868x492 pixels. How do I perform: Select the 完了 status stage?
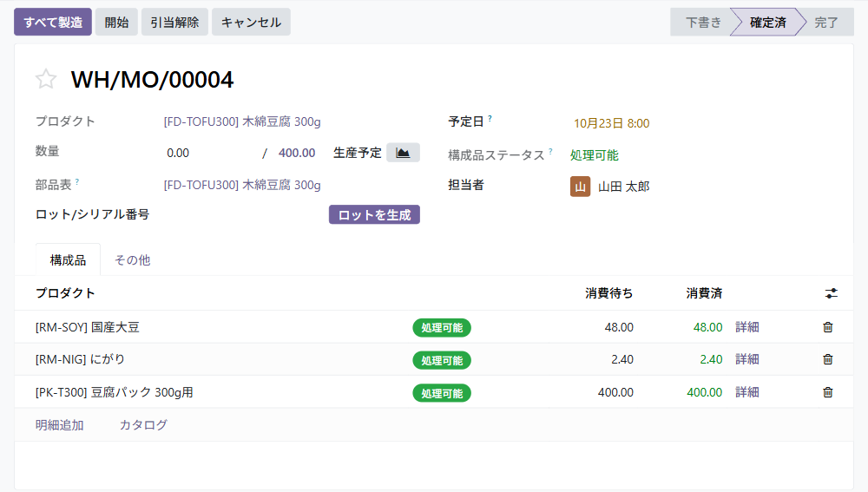tap(826, 23)
